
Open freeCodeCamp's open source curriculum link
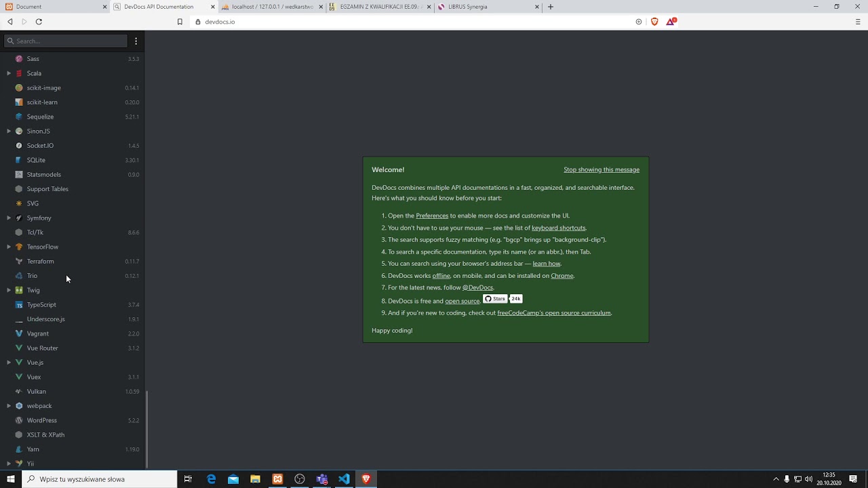pyautogui.click(x=554, y=313)
